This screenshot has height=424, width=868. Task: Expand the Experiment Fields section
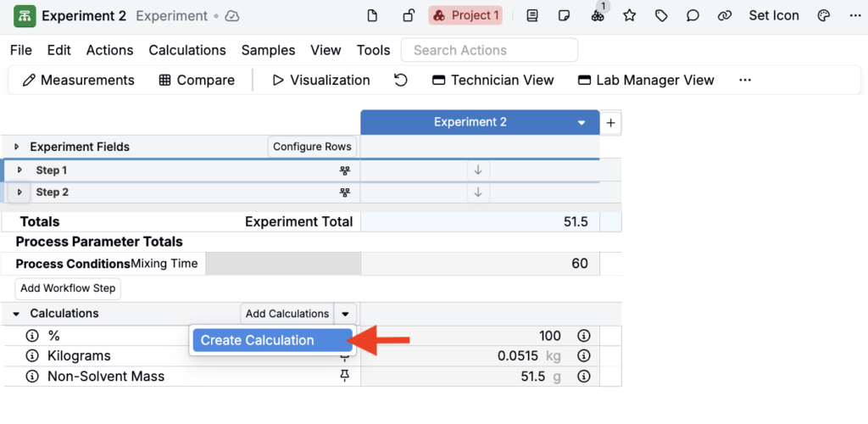tap(17, 148)
